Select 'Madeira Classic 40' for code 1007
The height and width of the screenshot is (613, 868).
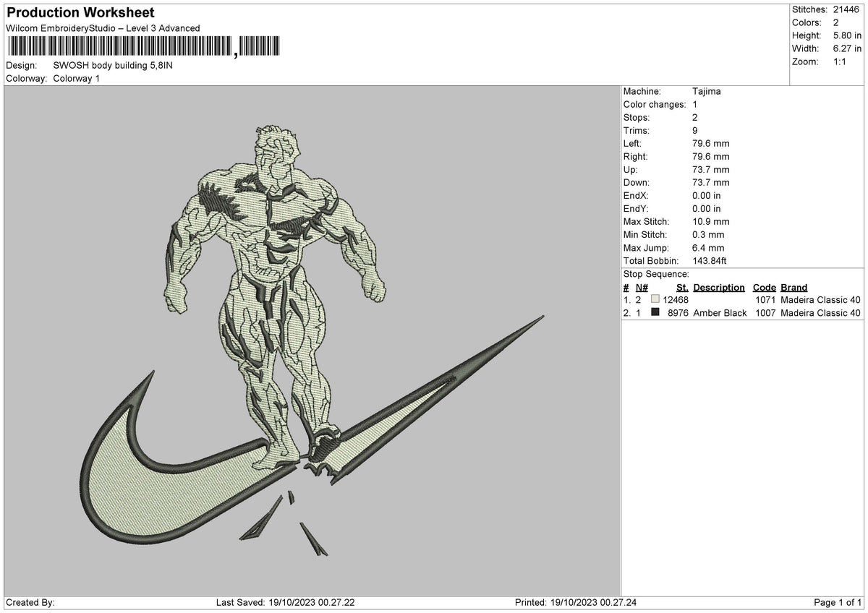820,313
